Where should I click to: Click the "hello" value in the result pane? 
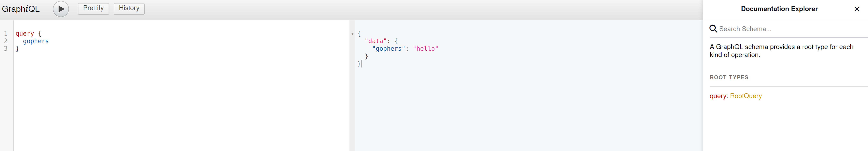tap(425, 49)
